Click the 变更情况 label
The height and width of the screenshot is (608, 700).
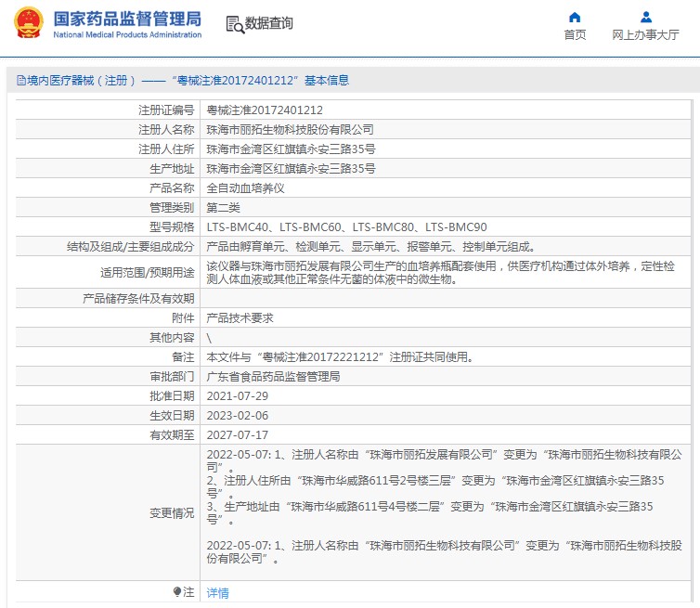click(172, 513)
